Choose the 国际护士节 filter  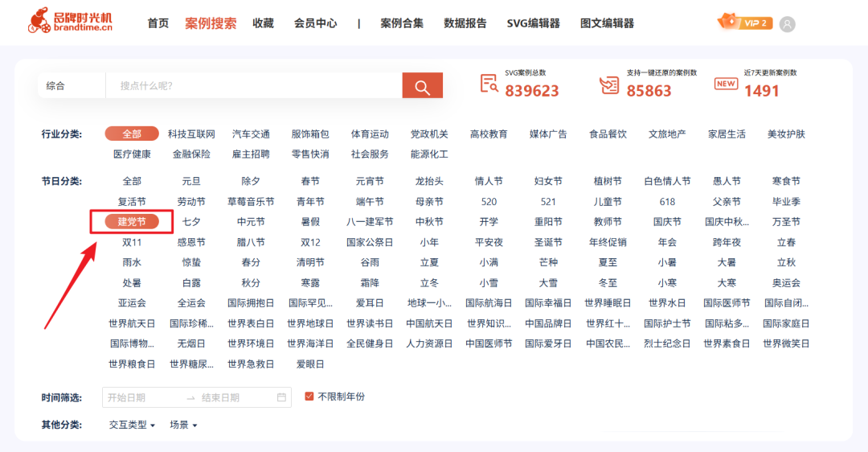point(667,323)
